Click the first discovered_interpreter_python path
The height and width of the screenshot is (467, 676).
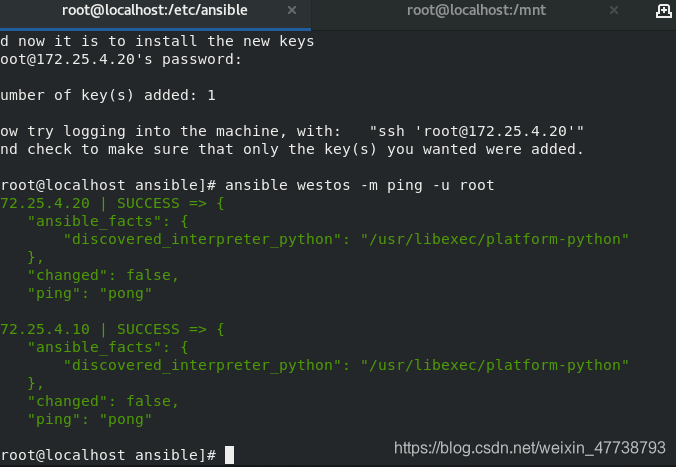495,239
